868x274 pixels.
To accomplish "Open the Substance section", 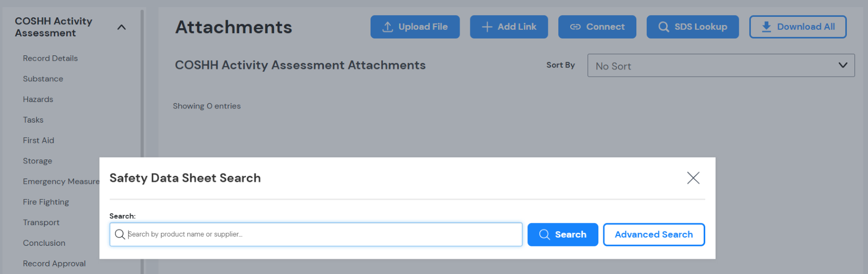I will click(43, 79).
